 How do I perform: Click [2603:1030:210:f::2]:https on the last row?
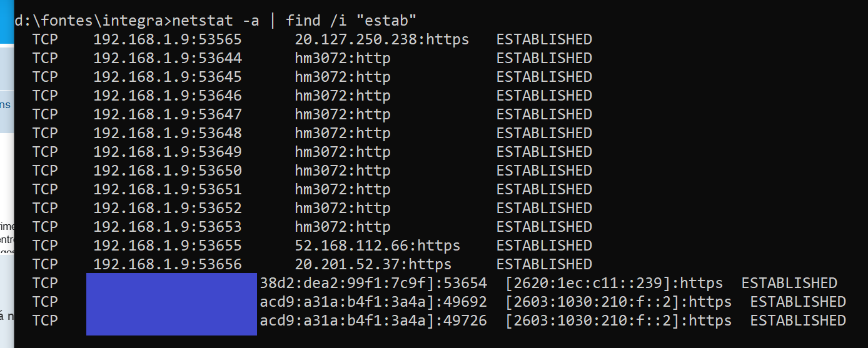(x=618, y=321)
